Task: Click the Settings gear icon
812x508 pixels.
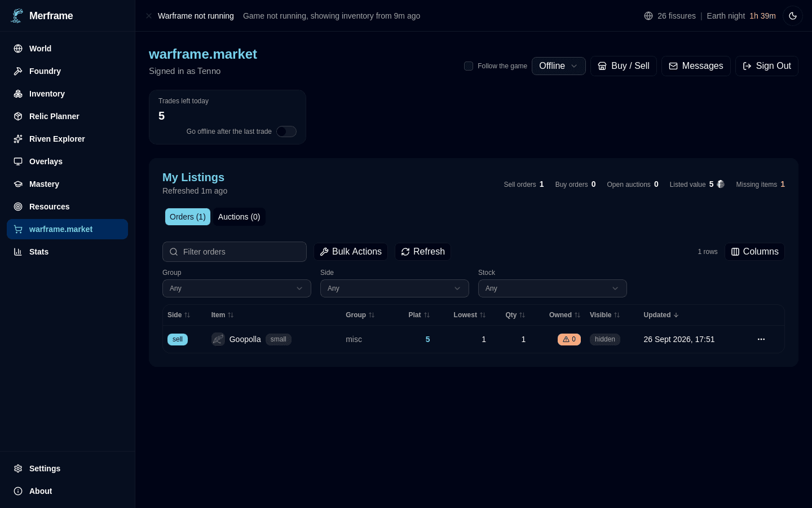Action: coord(18,468)
